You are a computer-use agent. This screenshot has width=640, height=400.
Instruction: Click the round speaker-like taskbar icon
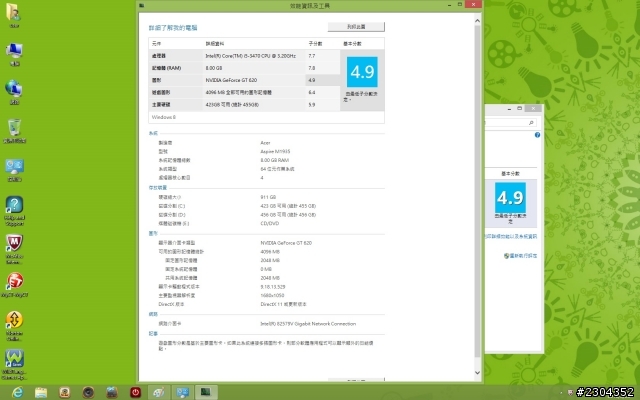(88, 393)
